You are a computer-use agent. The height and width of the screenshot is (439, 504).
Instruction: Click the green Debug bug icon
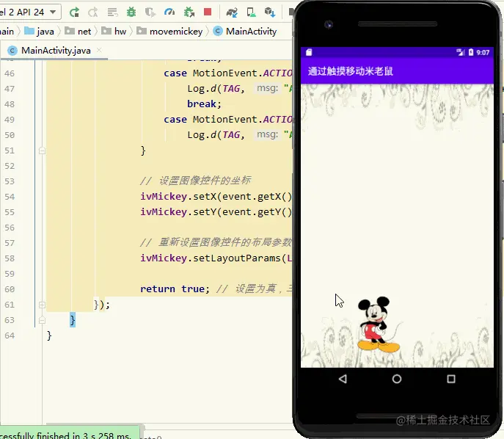point(131,12)
